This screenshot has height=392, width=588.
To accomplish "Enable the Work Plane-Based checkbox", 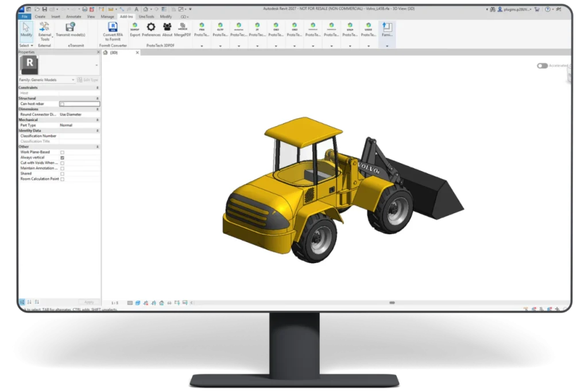I will (62, 152).
